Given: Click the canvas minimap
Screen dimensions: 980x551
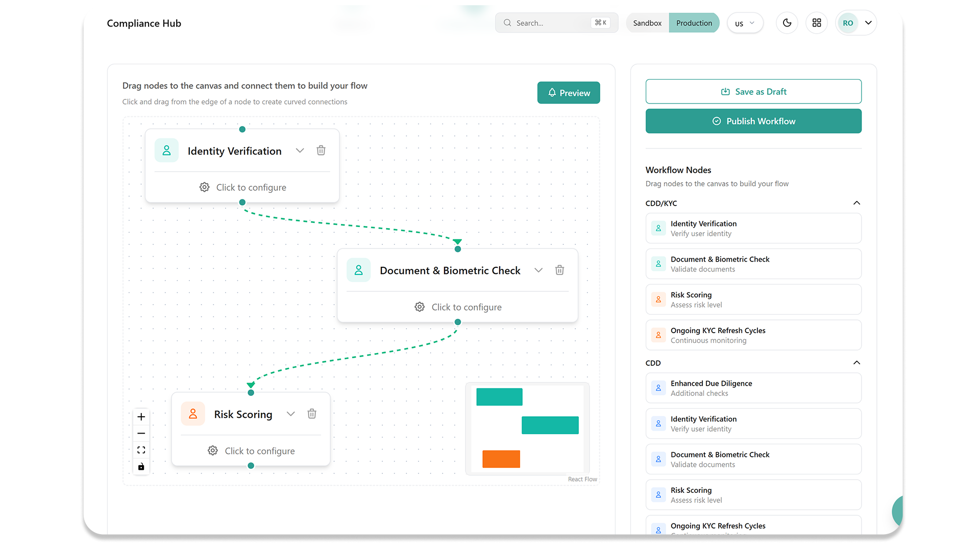Looking at the screenshot, I should click(527, 429).
